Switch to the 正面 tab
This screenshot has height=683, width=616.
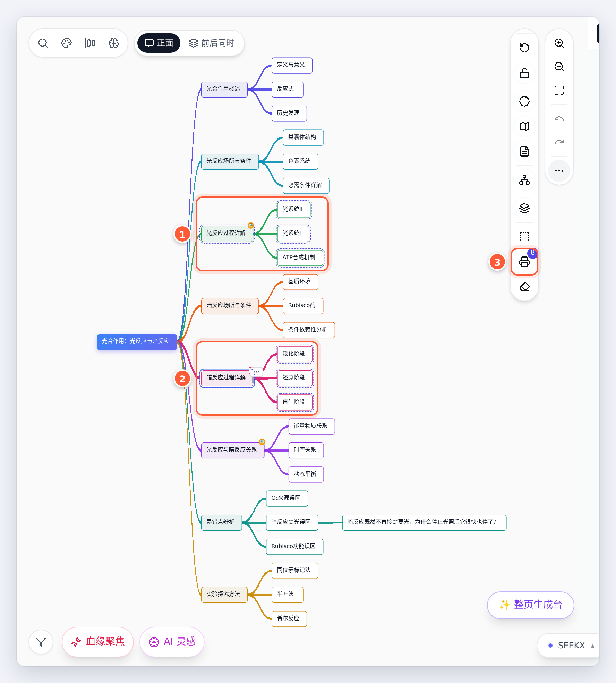coord(159,43)
